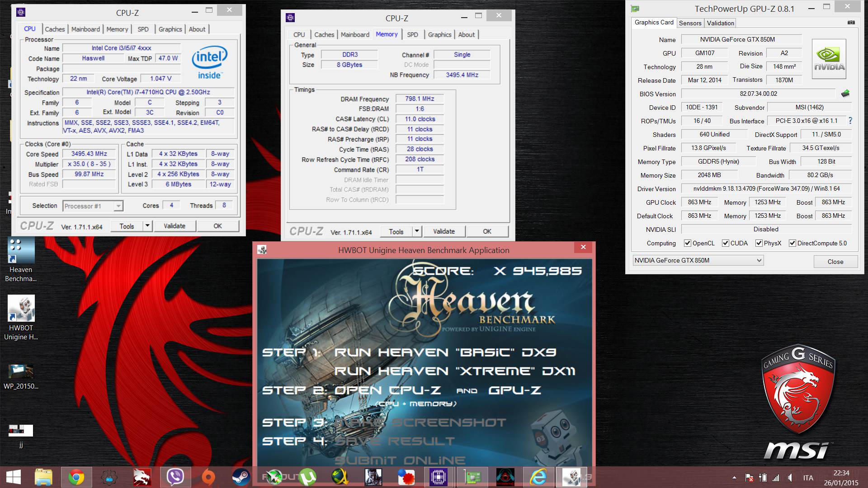
Task: Switch to GPU-Z taskbar icon
Action: [472, 477]
